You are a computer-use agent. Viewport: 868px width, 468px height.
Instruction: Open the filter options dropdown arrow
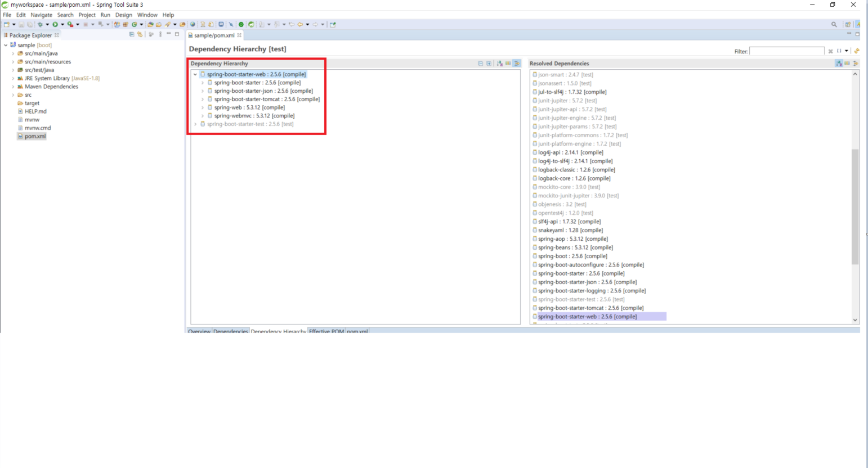(847, 51)
